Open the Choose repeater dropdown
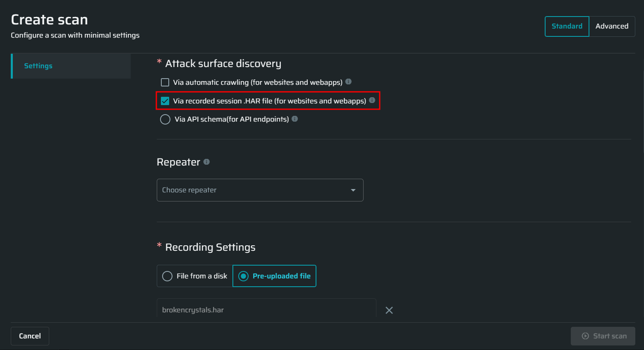The height and width of the screenshot is (350, 644). point(260,190)
